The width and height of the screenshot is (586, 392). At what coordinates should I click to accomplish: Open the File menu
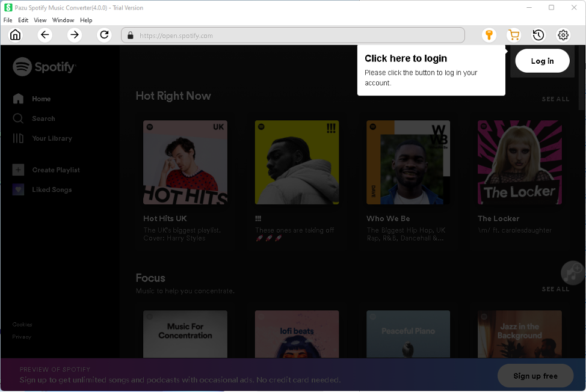tap(8, 20)
